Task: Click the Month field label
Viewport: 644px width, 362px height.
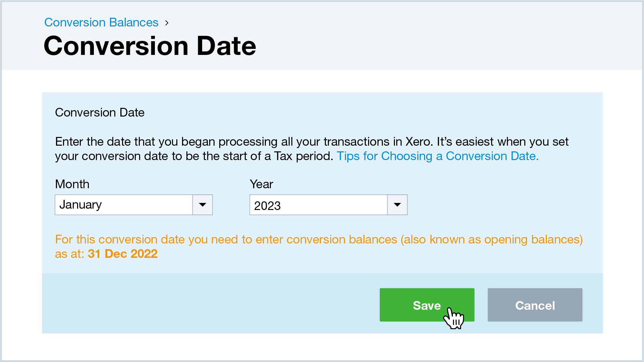Action: tap(72, 184)
